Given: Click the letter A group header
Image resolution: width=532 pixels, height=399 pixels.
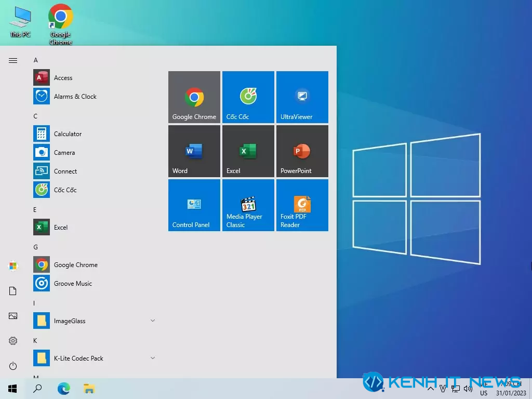Looking at the screenshot, I should 36,60.
